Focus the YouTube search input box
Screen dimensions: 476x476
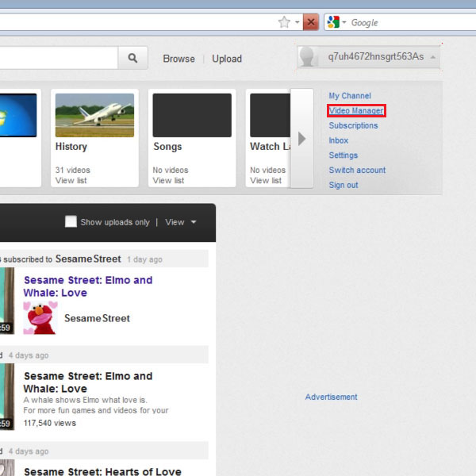pos(58,58)
